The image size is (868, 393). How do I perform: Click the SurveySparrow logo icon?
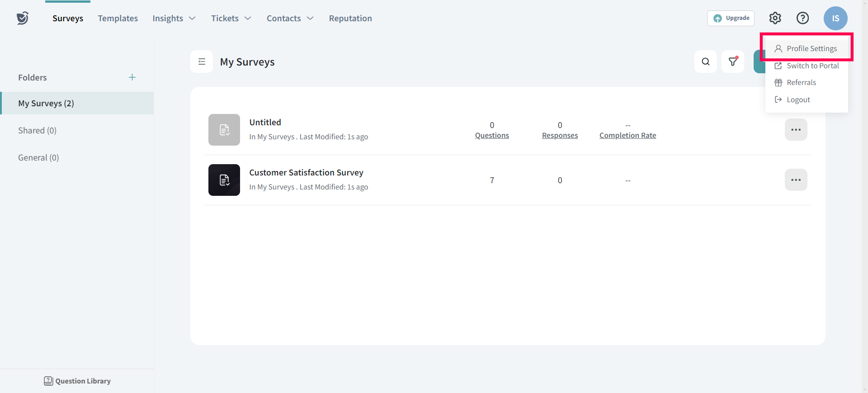pyautogui.click(x=23, y=18)
